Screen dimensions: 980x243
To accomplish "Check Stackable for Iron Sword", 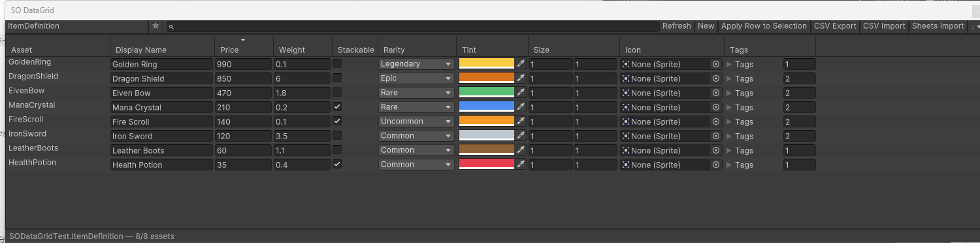I will (337, 135).
